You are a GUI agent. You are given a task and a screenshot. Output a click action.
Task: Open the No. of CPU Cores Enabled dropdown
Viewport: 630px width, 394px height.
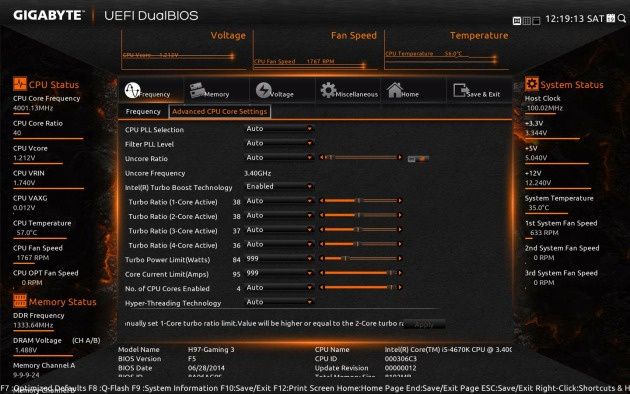click(278, 288)
